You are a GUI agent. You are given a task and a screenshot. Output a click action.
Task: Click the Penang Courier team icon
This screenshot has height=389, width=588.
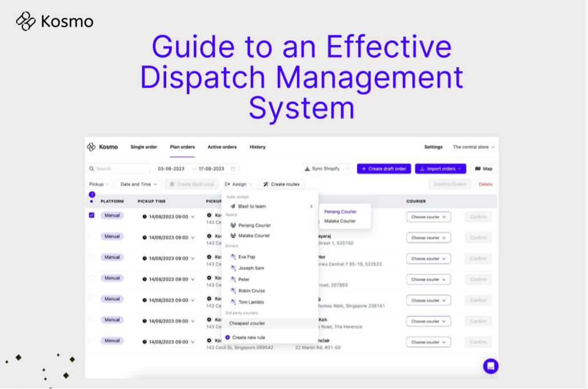pyautogui.click(x=233, y=225)
